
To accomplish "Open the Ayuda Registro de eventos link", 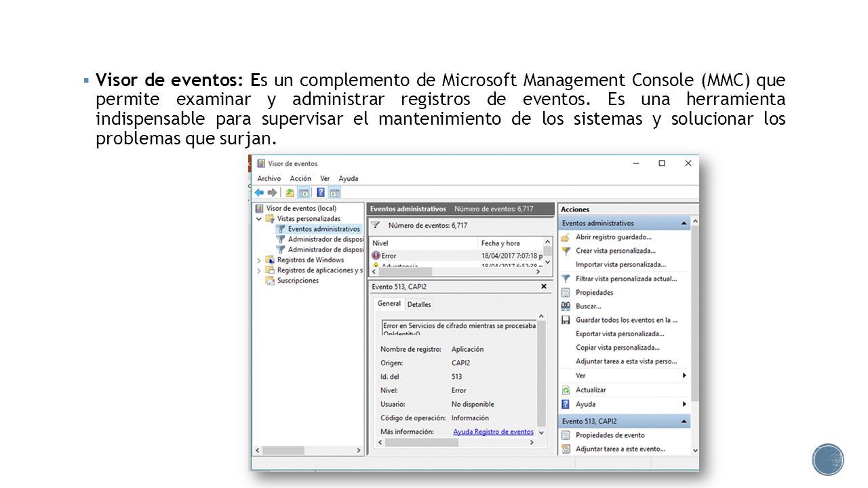I will point(493,432).
